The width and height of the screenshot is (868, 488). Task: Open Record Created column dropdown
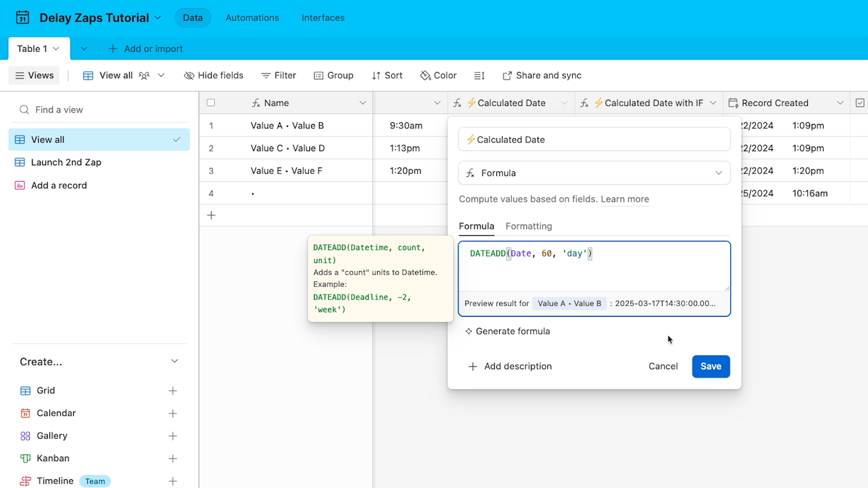coord(840,103)
